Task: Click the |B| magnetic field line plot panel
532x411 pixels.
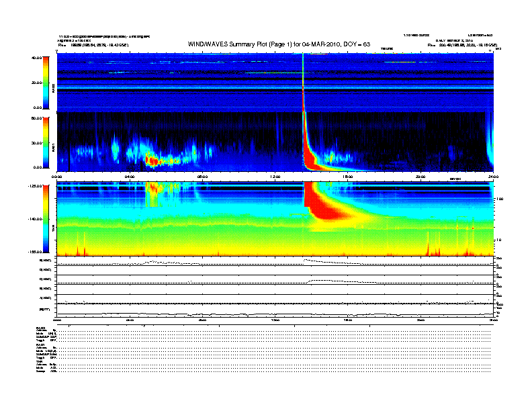Action: (275, 310)
